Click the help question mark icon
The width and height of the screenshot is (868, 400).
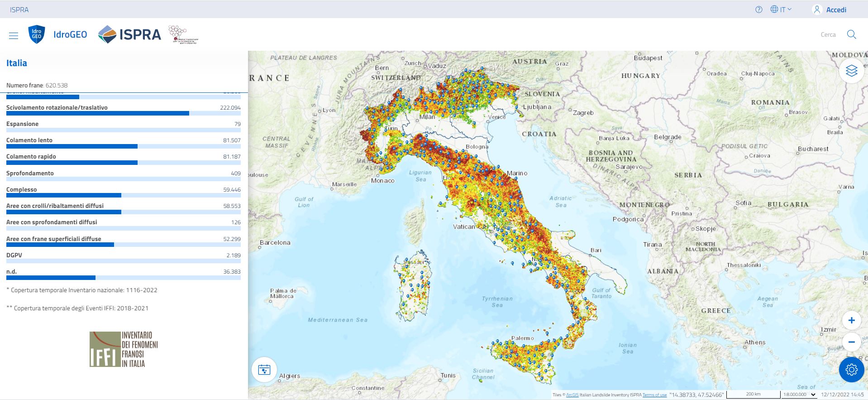[759, 10]
